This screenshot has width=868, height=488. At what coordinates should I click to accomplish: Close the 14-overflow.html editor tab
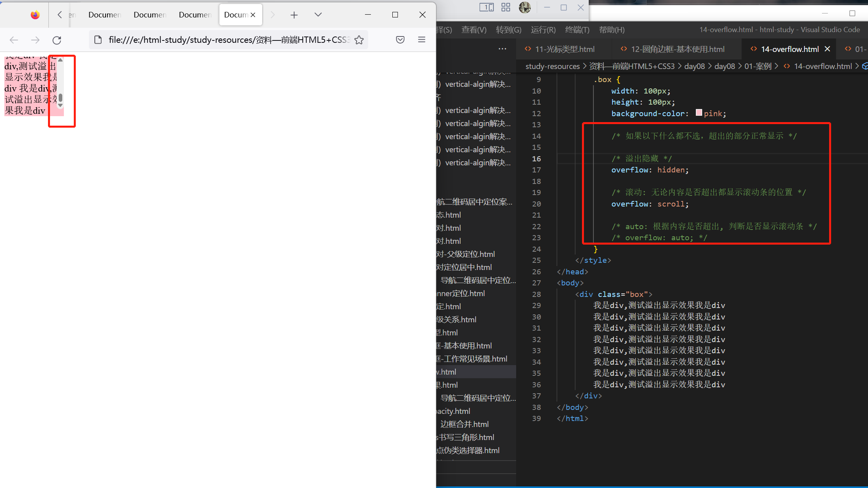[x=828, y=49]
